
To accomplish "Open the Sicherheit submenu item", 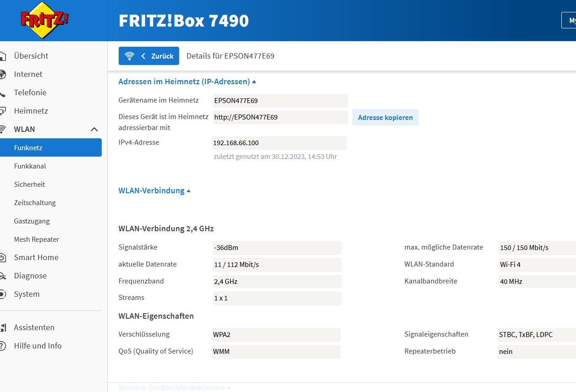I will [x=29, y=184].
